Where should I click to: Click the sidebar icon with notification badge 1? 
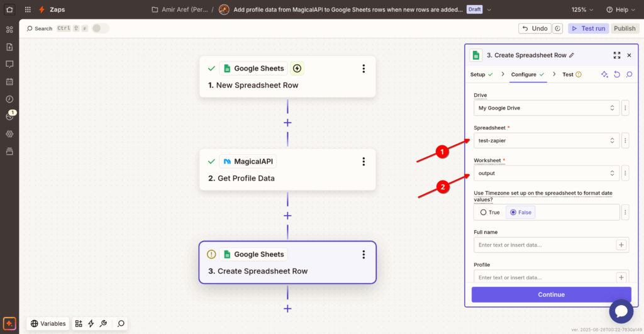(9, 116)
